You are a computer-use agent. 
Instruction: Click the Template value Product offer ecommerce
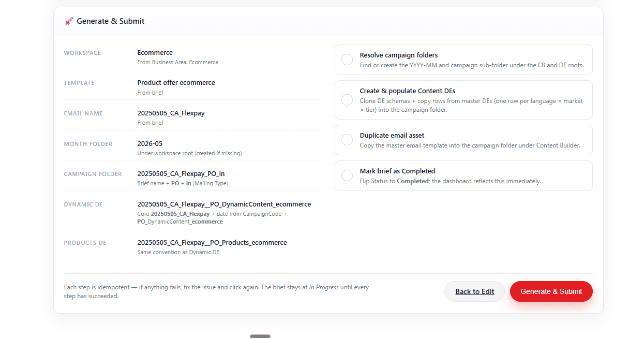pos(176,83)
